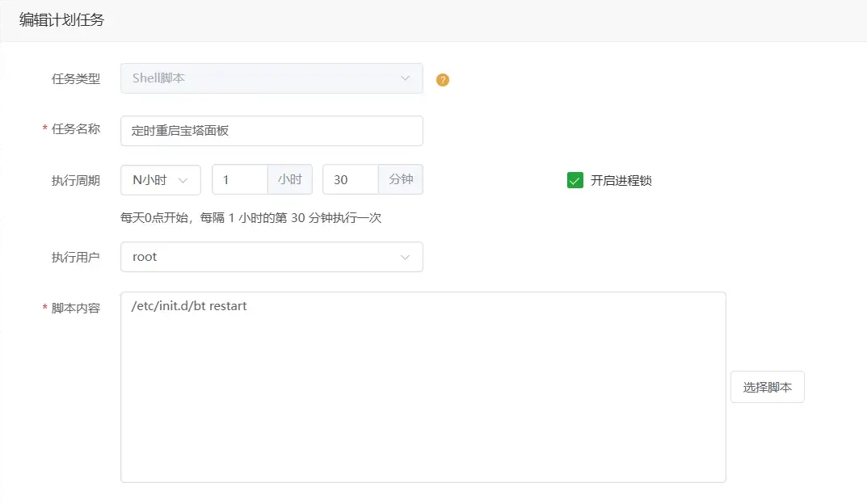
Task: Click the orange help question mark icon
Action: 442,80
